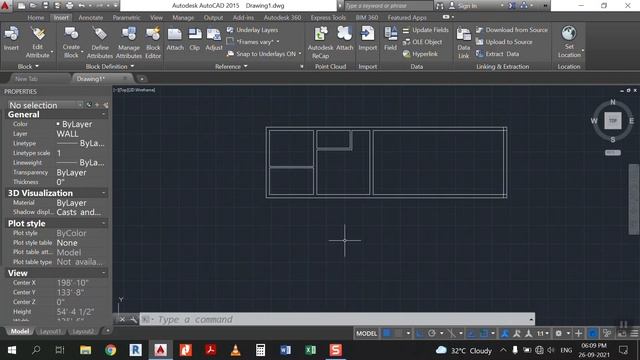Open the Parametric ribbon tab
640x360 pixels.
tap(126, 18)
